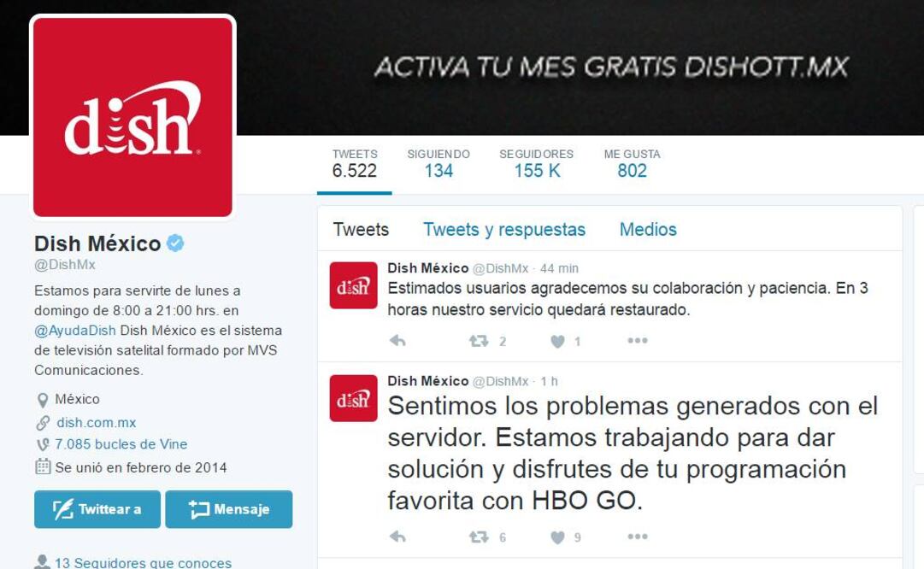Switch to Tweets y respuestas tab
The width and height of the screenshot is (924, 569).
[503, 229]
